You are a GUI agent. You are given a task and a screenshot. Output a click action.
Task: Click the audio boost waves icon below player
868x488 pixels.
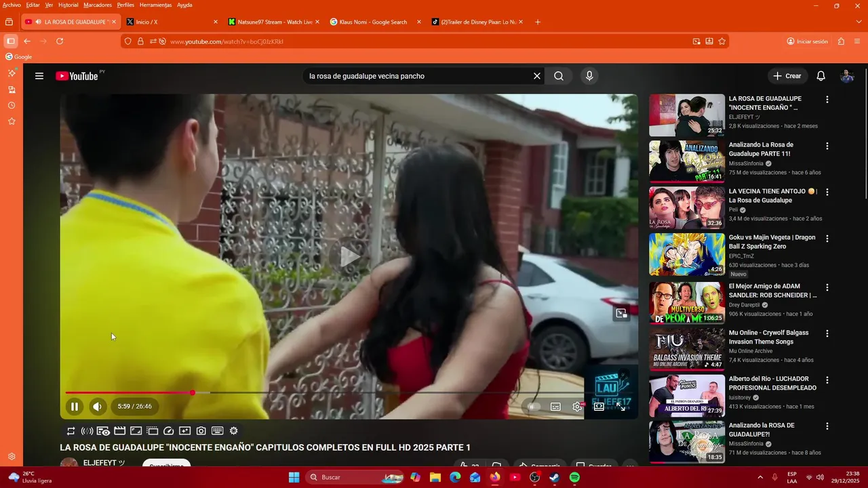[x=87, y=431]
